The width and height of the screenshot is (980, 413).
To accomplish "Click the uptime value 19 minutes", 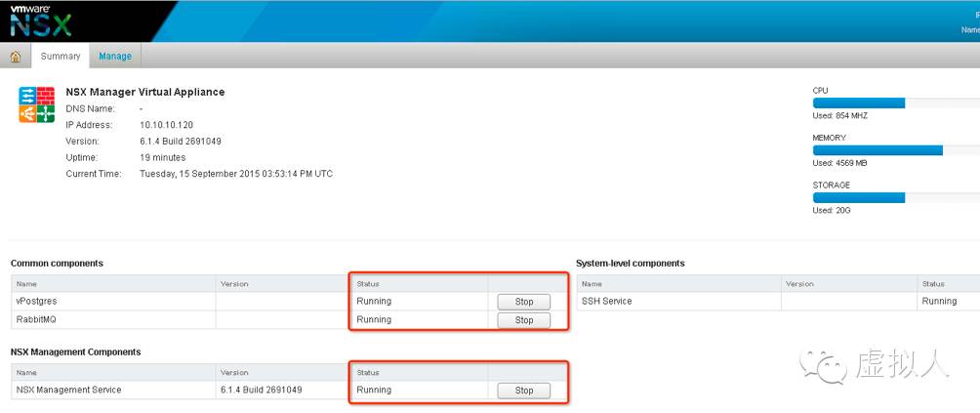I will click(x=162, y=157).
